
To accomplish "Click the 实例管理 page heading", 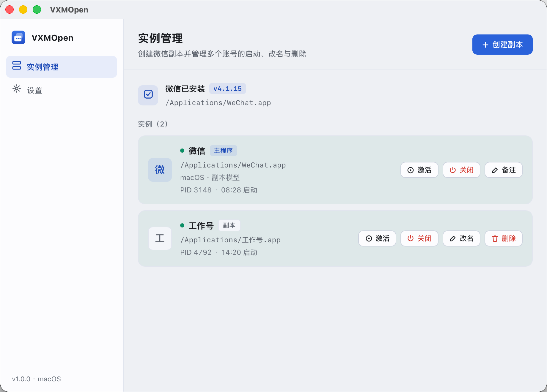I will point(160,39).
